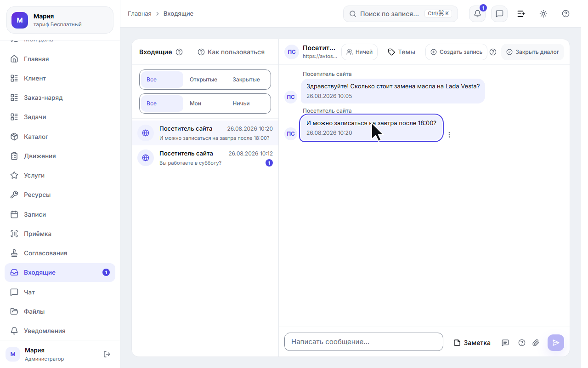Click the Закрыть диалог button
This screenshot has width=588, height=368.
pyautogui.click(x=532, y=52)
